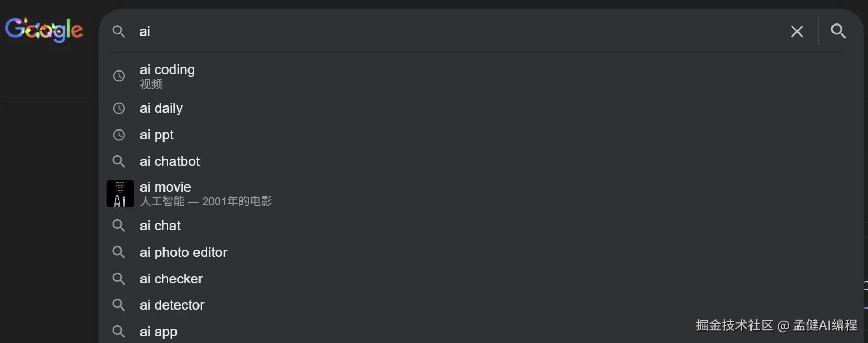Pick the "ai chatbot" suggestion
Image resolution: width=868 pixels, height=343 pixels.
[170, 162]
